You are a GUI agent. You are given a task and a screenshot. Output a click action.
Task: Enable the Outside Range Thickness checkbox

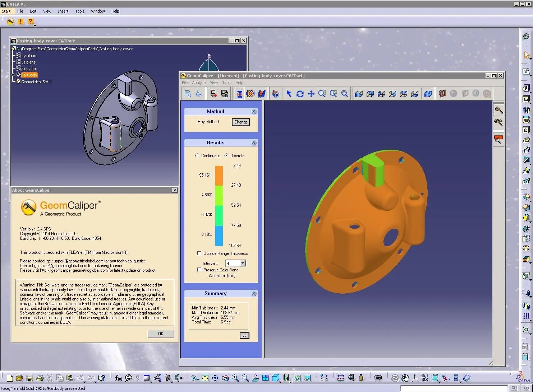199,253
